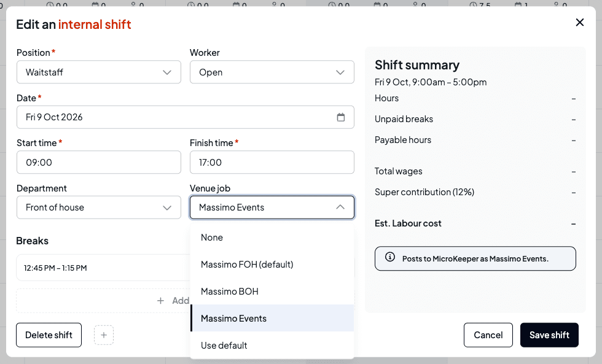Click the dashed plus icon beside Delete shift

[x=104, y=335]
